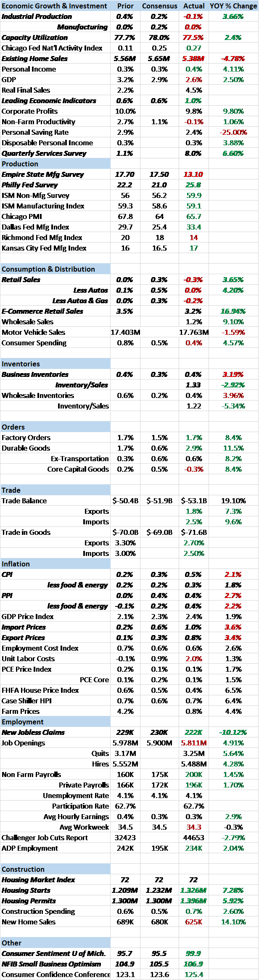Click the YOY % Change column header
The image size is (259, 980).
point(233,6)
